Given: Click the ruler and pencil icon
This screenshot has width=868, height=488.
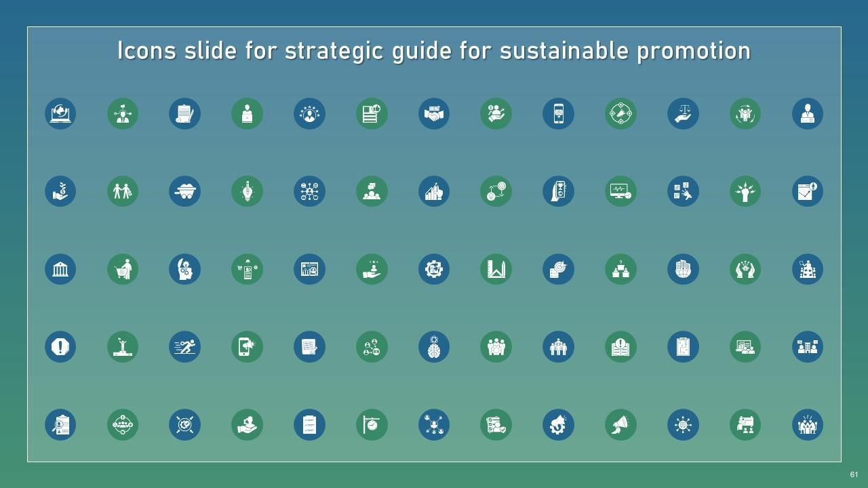Looking at the screenshot, I should (x=496, y=269).
